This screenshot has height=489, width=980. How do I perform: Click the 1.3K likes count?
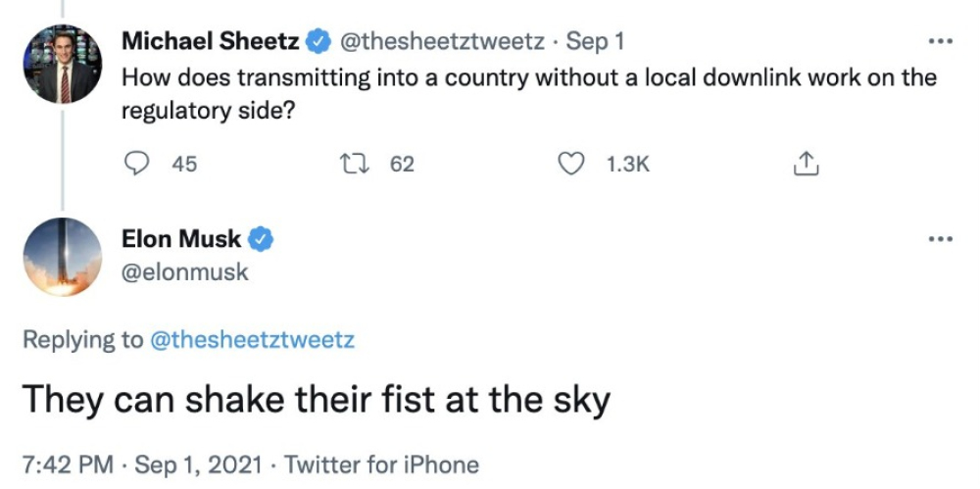(628, 165)
